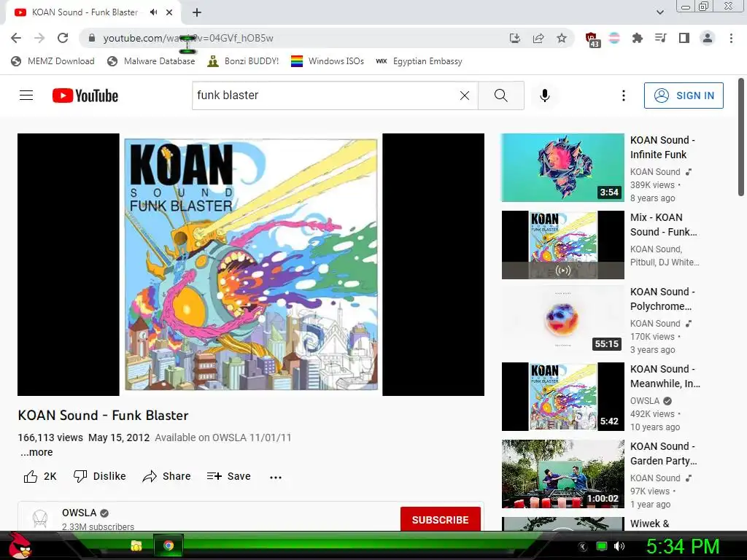Click the padlock site info icon
The image size is (747, 560).
92,38
